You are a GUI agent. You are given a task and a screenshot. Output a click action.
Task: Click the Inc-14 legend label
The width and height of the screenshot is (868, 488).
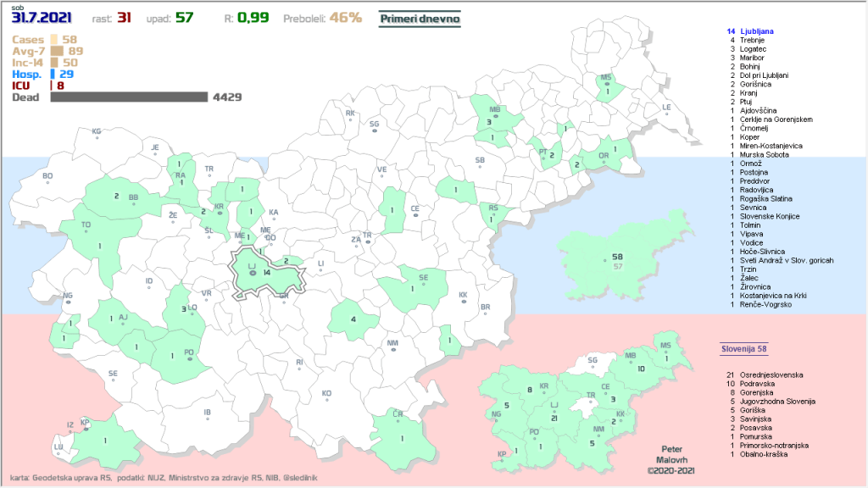(29, 62)
